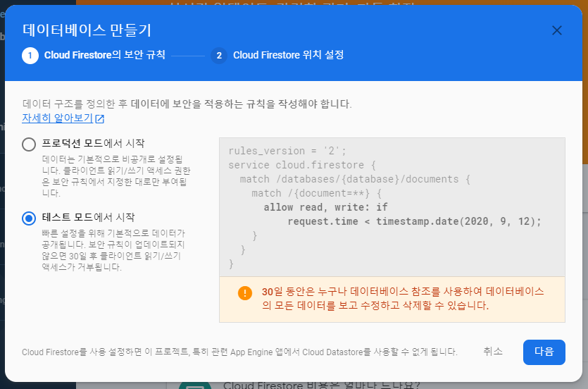
Task: Click the rules_version = '2'; code line
Action: (287, 151)
